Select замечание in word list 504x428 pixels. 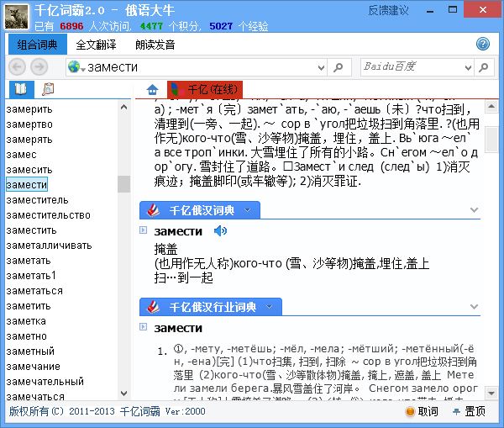coord(33,367)
